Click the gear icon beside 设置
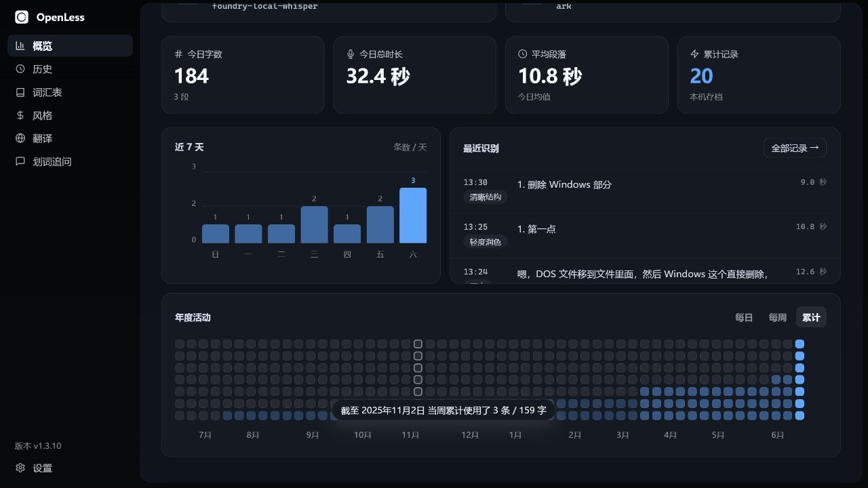The height and width of the screenshot is (488, 868). pyautogui.click(x=20, y=468)
